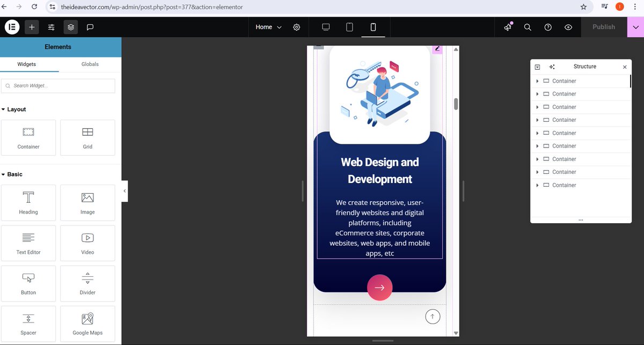Switch to desktop device preview
Screen dimensions: 644x345
click(x=326, y=27)
